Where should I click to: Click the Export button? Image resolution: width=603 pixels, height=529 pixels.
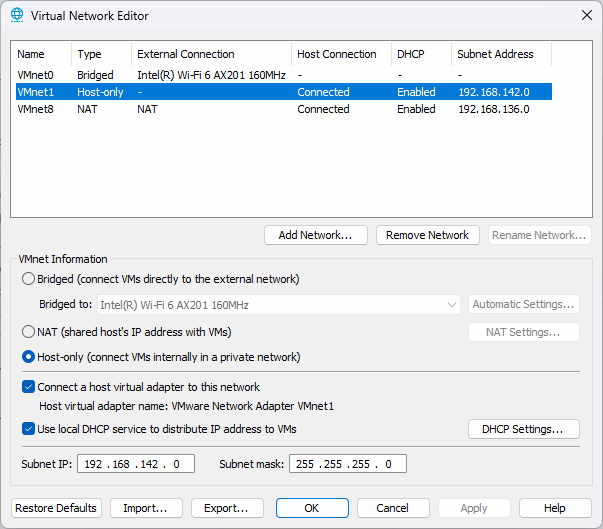click(x=227, y=508)
